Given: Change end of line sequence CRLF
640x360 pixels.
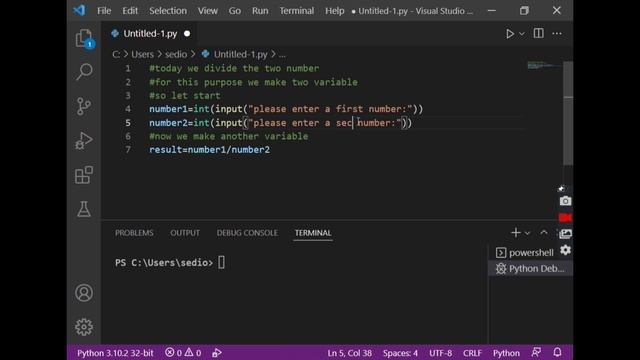Looking at the screenshot, I should pyautogui.click(x=472, y=353).
